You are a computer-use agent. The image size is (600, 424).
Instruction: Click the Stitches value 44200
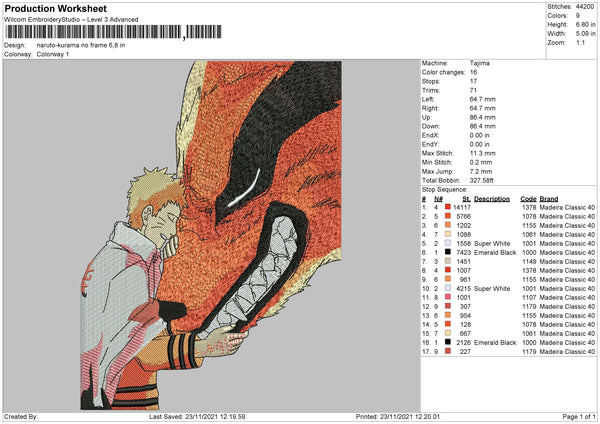585,7
